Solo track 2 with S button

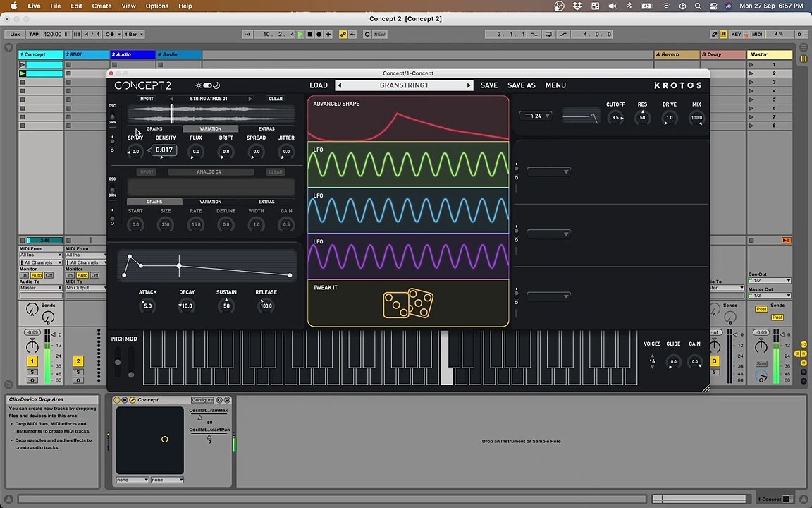pos(78,372)
